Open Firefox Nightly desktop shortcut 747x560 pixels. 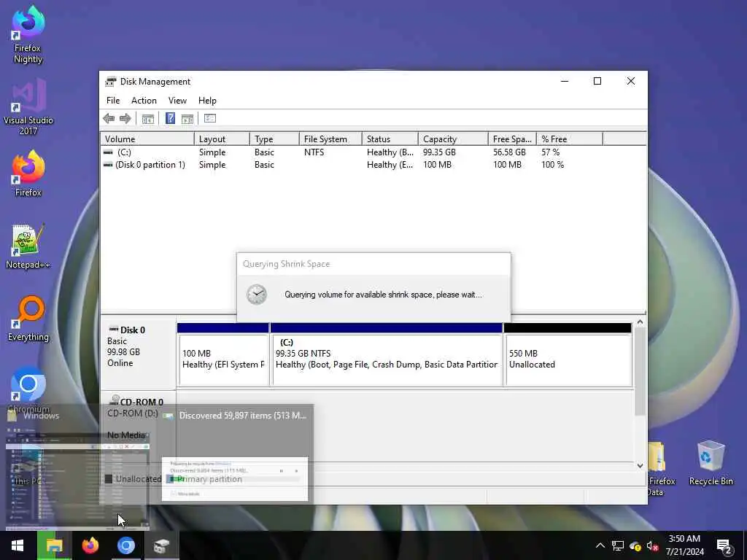pyautogui.click(x=28, y=34)
